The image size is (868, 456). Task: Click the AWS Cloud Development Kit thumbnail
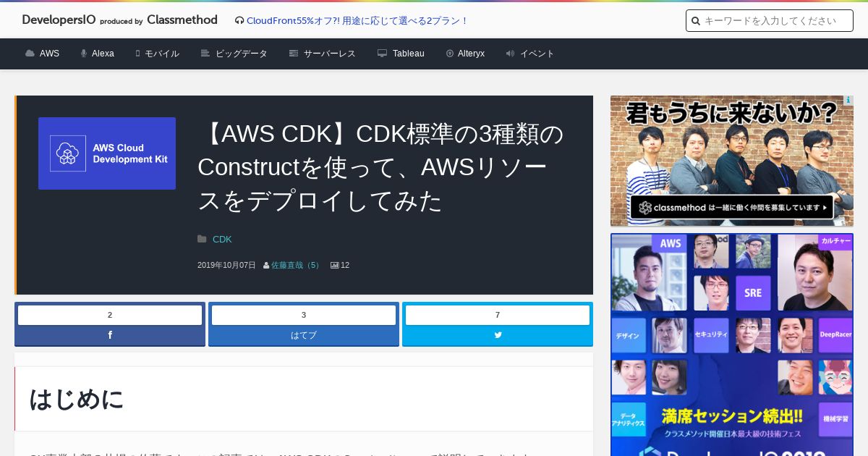click(107, 153)
